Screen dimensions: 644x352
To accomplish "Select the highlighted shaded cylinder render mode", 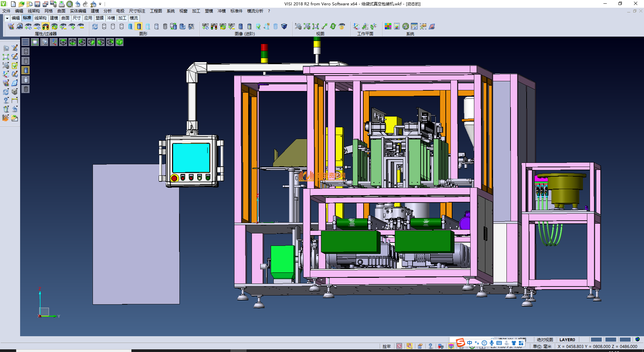I will (x=139, y=27).
